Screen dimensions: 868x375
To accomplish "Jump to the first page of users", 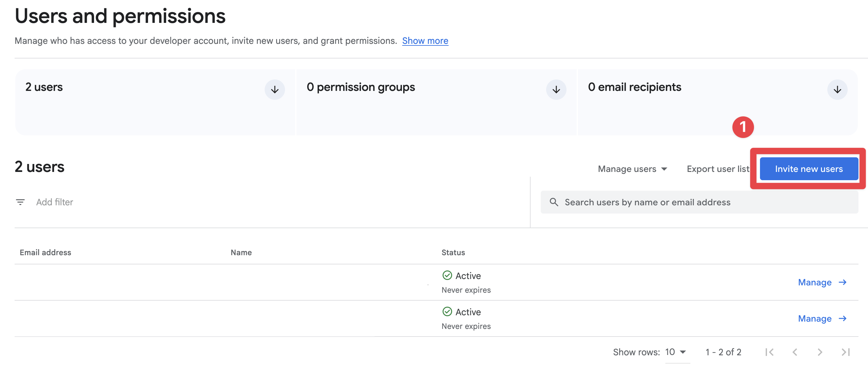I will coord(770,352).
